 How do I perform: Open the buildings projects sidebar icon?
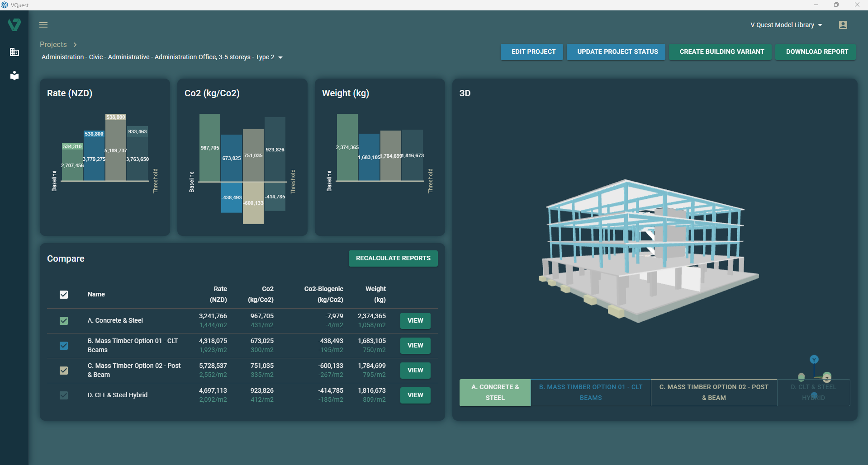click(x=14, y=52)
